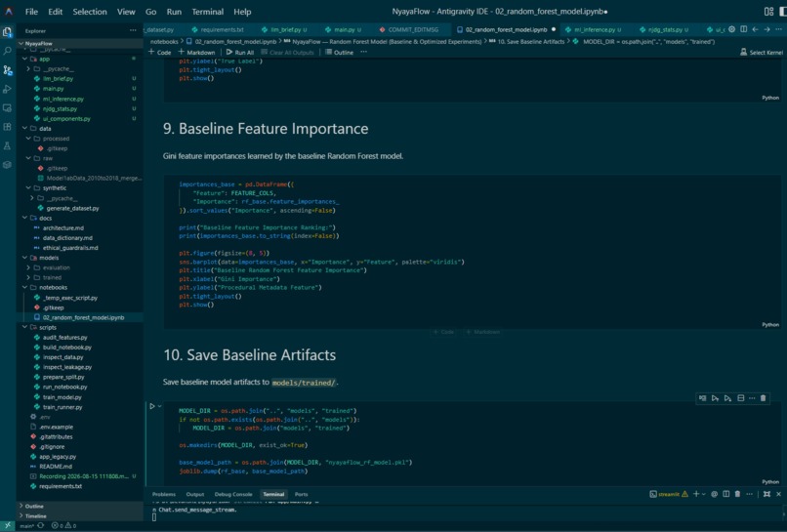The width and height of the screenshot is (787, 532).
Task: Open architecture.md in docs
Action: click(63, 227)
